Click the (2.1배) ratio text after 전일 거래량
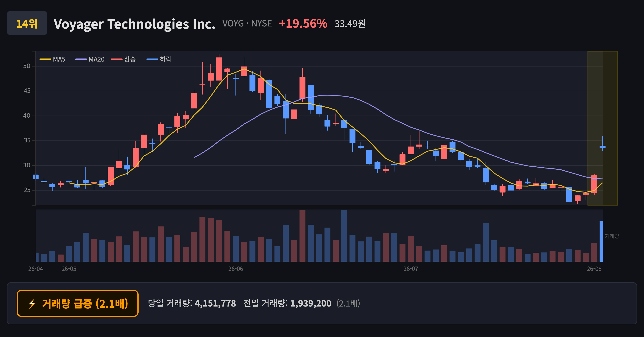The height and width of the screenshot is (337, 644). tap(348, 303)
